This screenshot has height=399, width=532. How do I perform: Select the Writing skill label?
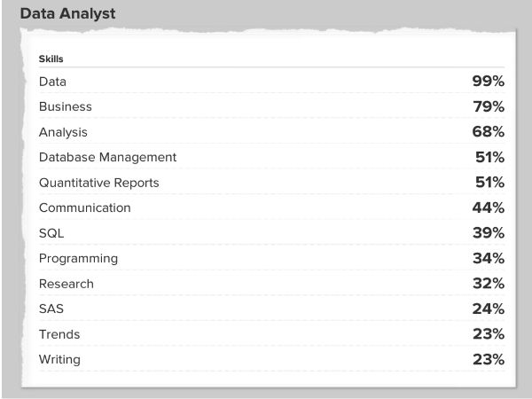point(59,359)
